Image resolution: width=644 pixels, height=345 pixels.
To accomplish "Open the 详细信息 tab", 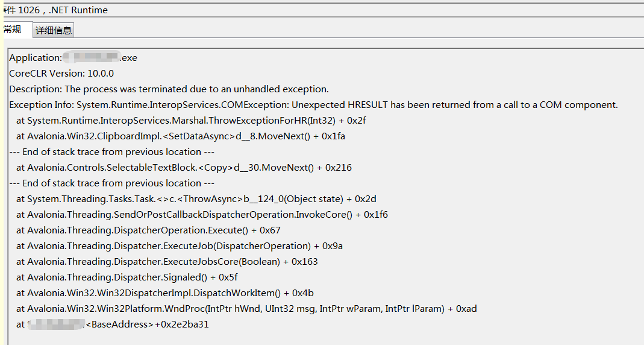I will tap(53, 30).
